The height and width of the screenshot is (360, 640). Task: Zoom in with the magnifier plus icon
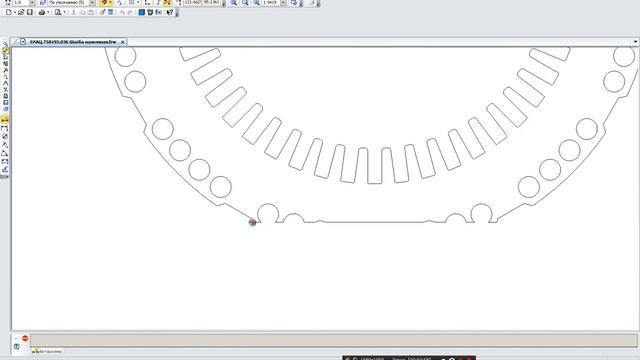coord(233,2)
